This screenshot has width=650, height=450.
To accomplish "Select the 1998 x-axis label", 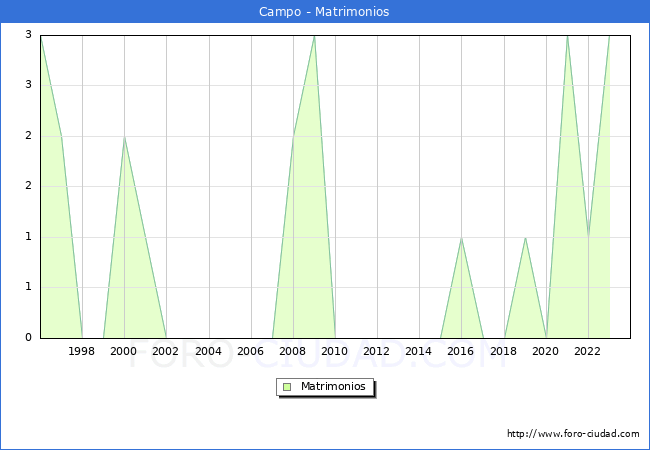I will coord(82,351).
